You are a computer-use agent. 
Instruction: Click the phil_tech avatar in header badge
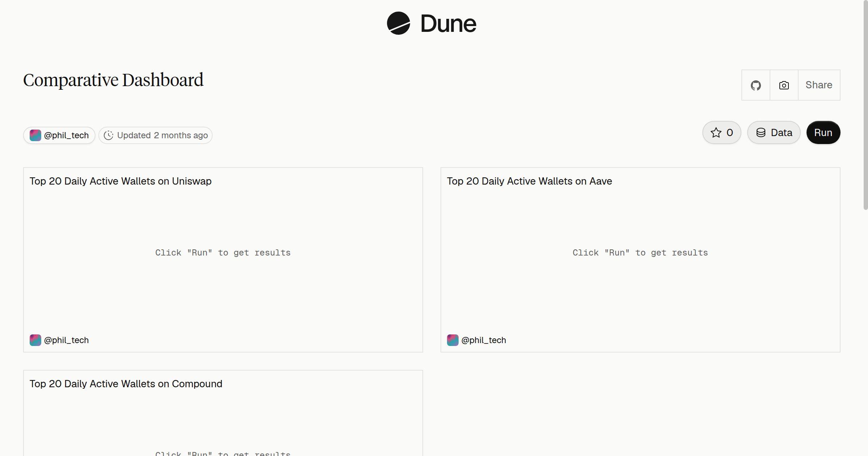tap(35, 135)
